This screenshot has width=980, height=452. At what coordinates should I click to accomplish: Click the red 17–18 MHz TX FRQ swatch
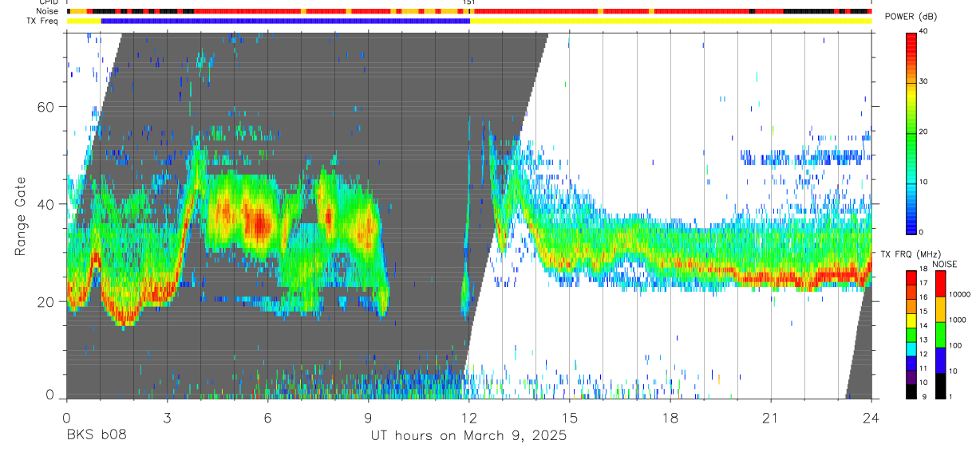tap(911, 277)
